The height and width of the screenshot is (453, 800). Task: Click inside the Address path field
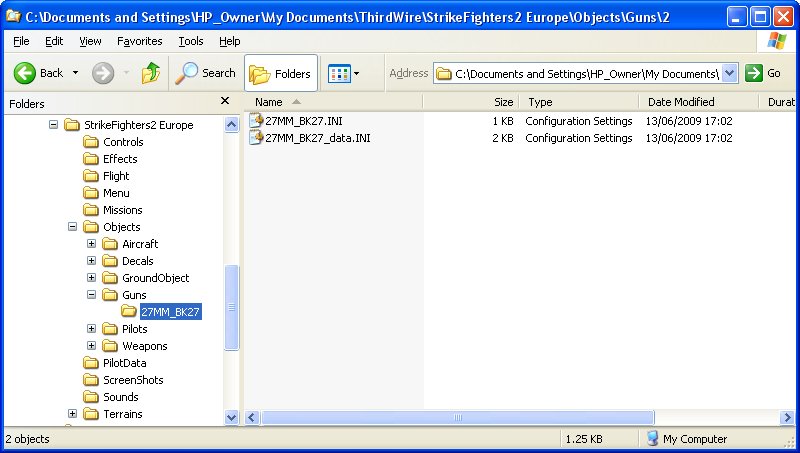(586, 74)
